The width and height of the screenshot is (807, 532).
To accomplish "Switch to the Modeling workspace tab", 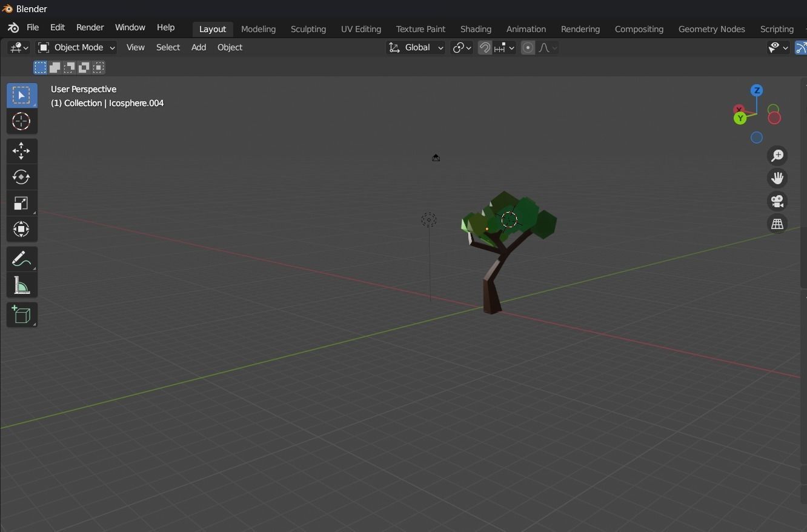I will (x=259, y=29).
